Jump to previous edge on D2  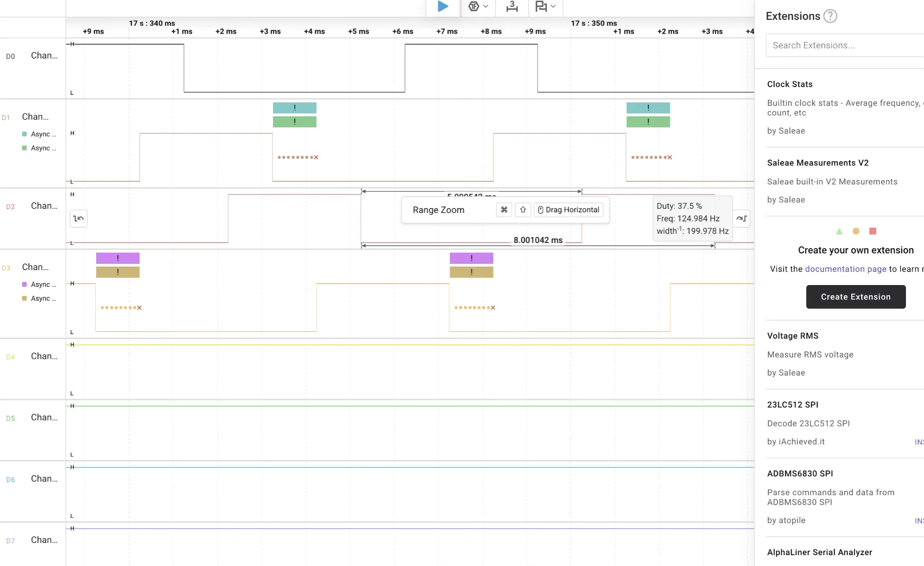click(79, 219)
